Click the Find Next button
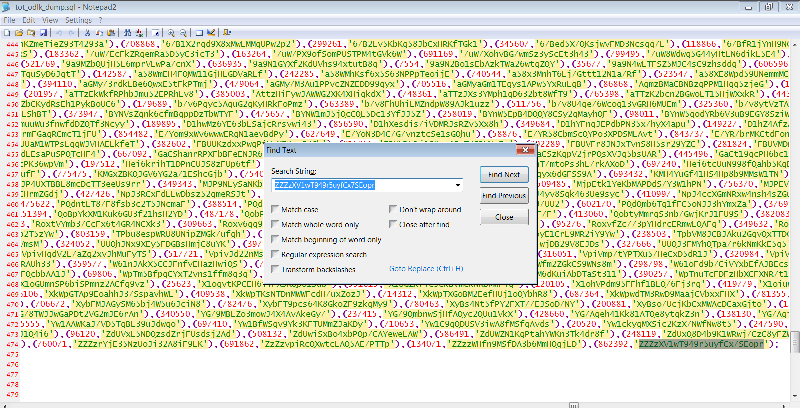800x408 pixels. (x=504, y=174)
